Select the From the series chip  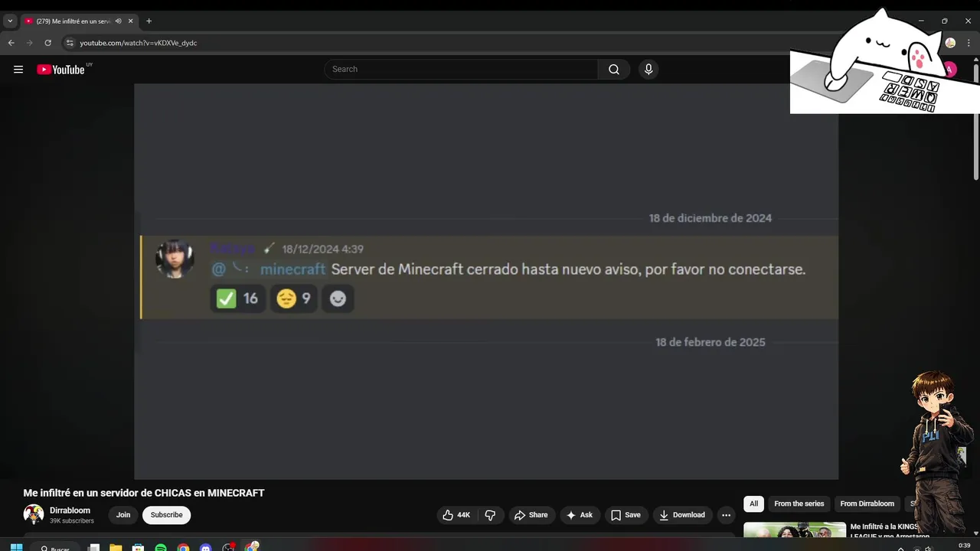[799, 504]
